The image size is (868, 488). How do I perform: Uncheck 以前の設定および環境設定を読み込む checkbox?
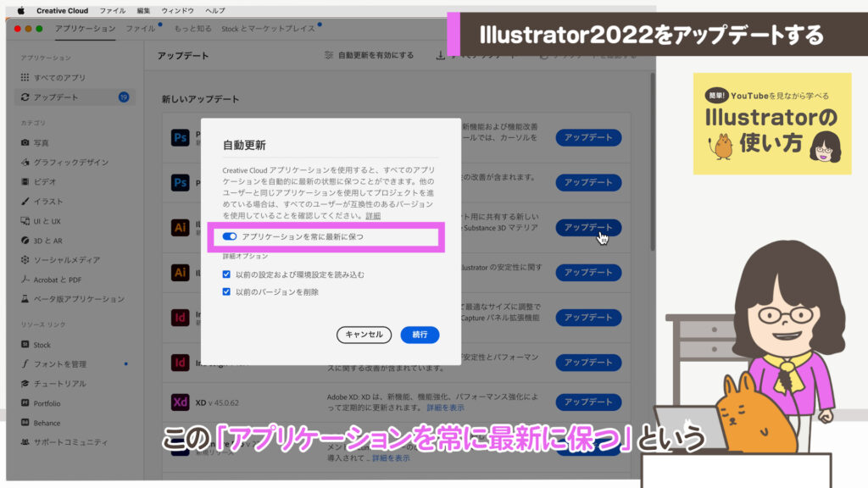click(x=226, y=274)
